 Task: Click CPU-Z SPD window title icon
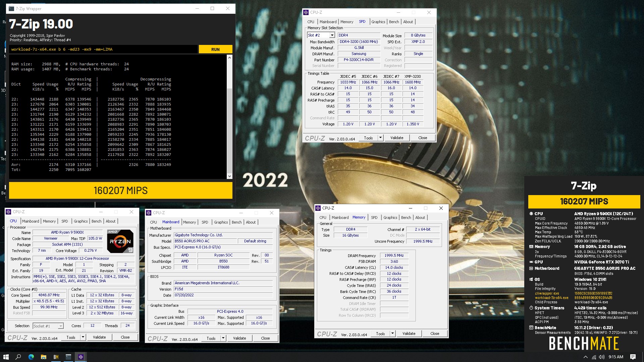click(306, 12)
